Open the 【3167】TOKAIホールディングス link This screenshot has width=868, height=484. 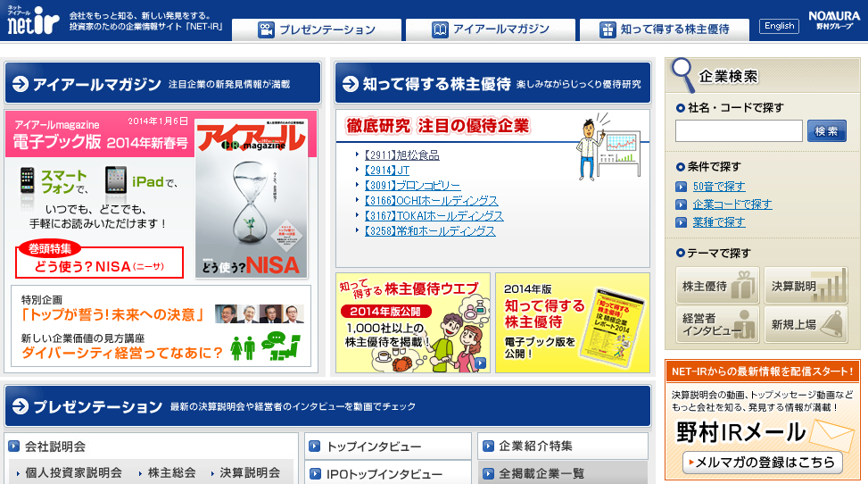434,216
